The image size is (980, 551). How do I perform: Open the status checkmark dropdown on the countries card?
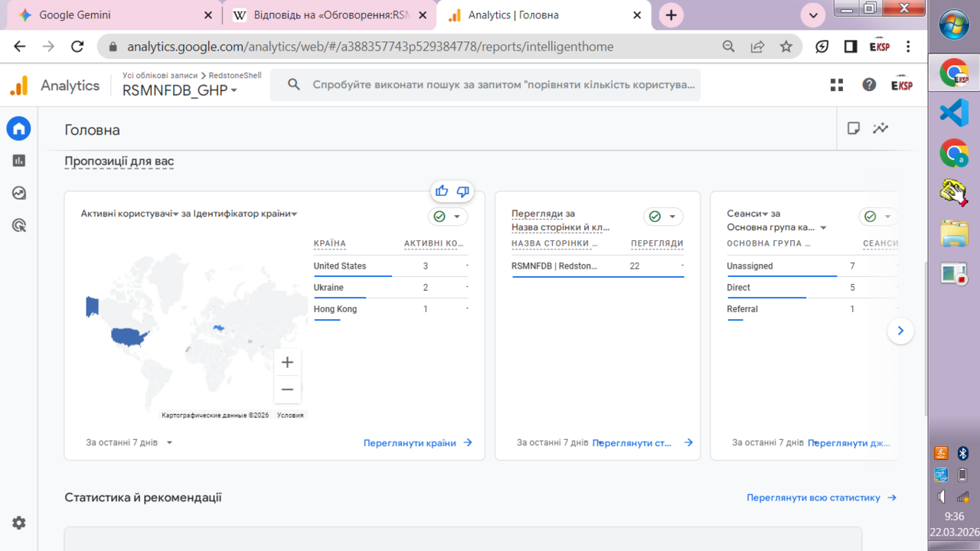(x=448, y=217)
